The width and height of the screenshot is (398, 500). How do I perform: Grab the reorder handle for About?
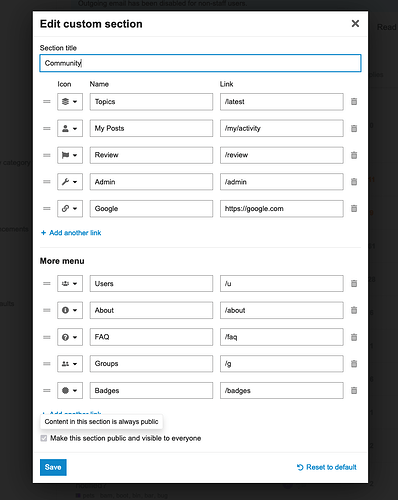click(47, 310)
